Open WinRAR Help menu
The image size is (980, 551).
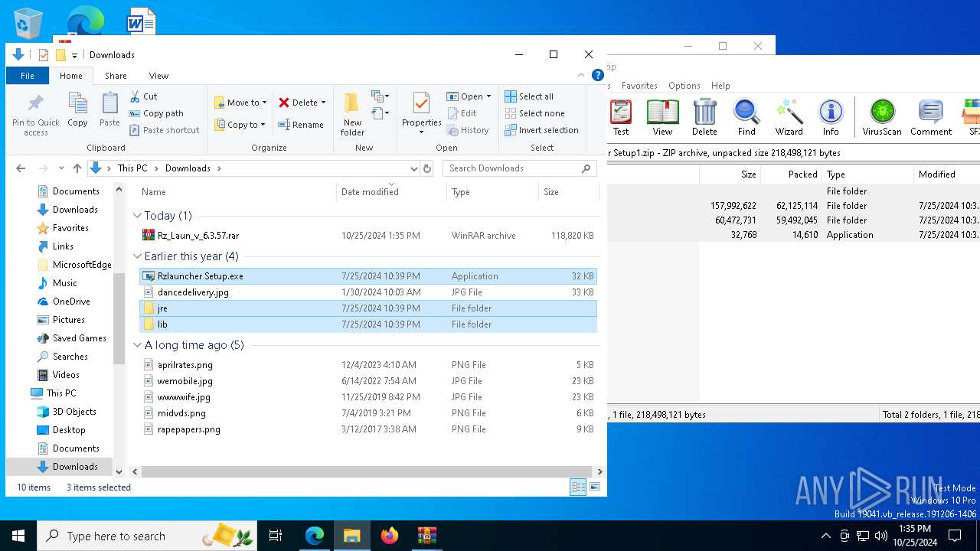[x=720, y=86]
